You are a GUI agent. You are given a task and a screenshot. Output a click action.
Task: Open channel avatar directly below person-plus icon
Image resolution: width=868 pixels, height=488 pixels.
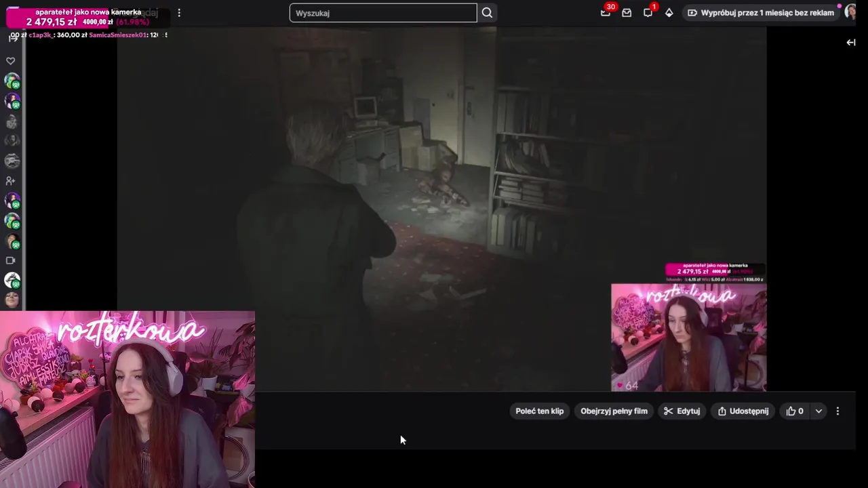coord(12,201)
